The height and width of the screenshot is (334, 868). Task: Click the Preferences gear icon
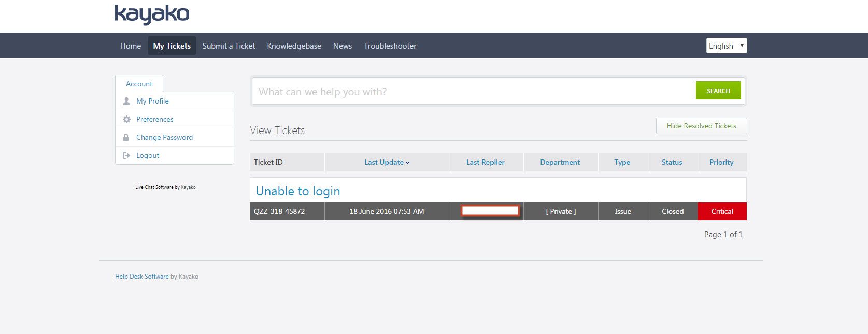pyautogui.click(x=126, y=120)
